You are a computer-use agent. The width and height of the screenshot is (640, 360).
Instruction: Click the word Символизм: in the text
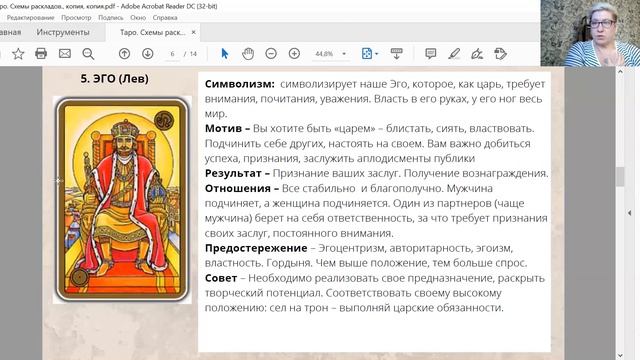[x=240, y=84]
